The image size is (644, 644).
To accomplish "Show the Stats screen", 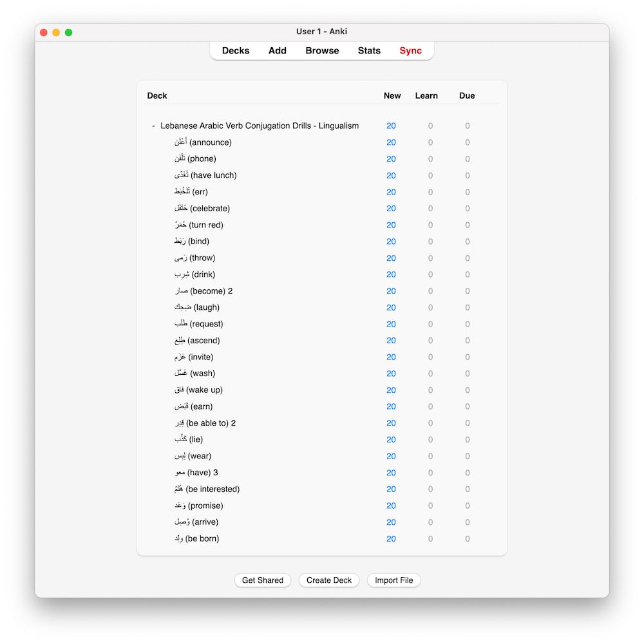I will [369, 51].
